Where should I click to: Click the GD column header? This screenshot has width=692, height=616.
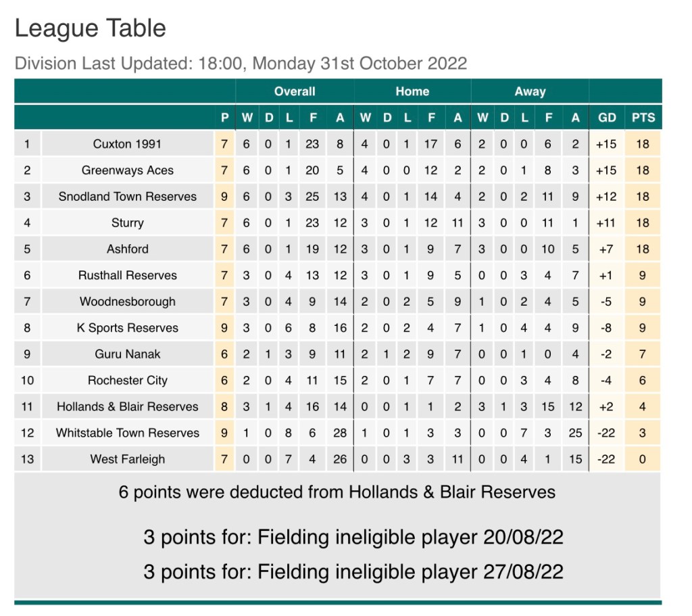pyautogui.click(x=607, y=118)
